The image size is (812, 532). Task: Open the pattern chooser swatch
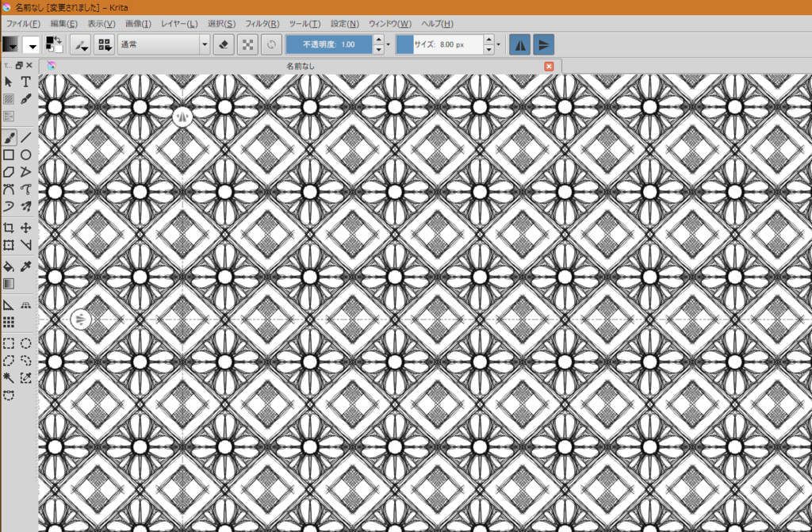click(x=31, y=44)
